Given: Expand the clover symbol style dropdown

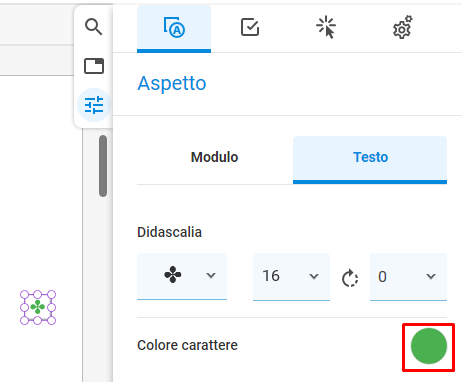Looking at the screenshot, I should [182, 276].
